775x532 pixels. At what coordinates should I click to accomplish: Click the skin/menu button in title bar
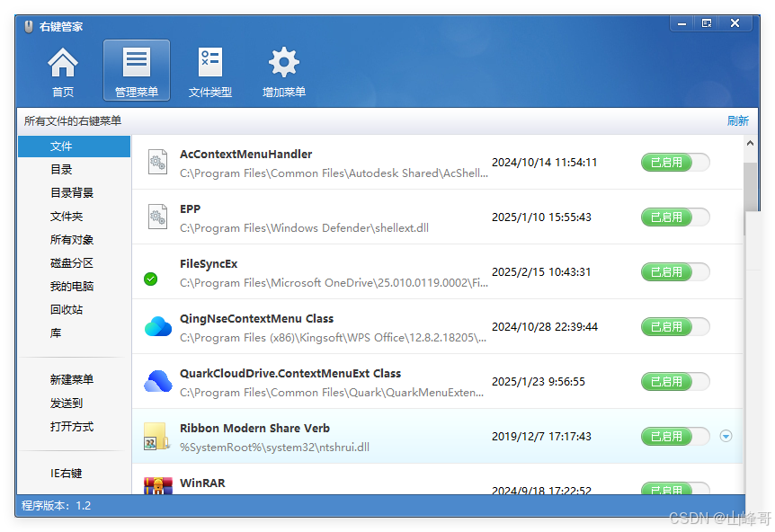point(707,22)
